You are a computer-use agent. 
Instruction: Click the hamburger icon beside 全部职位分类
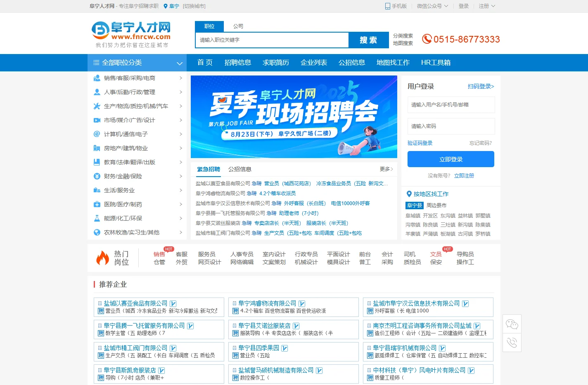click(96, 63)
